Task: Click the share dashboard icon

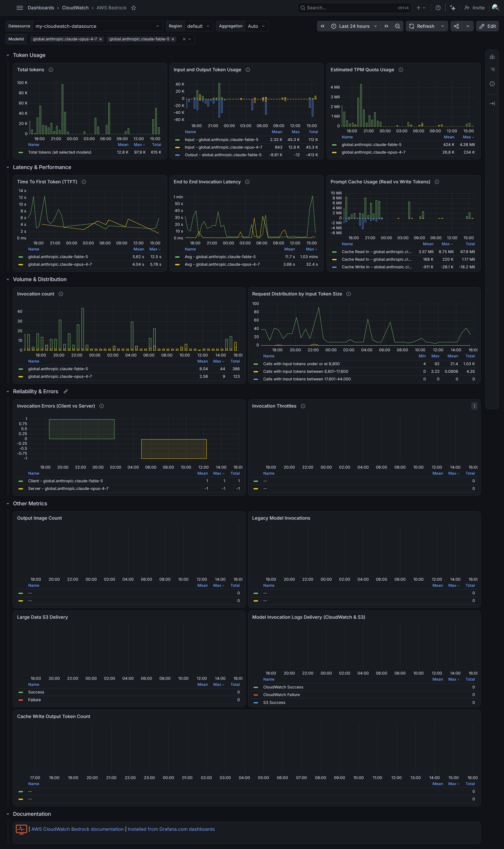Action: pos(456,26)
